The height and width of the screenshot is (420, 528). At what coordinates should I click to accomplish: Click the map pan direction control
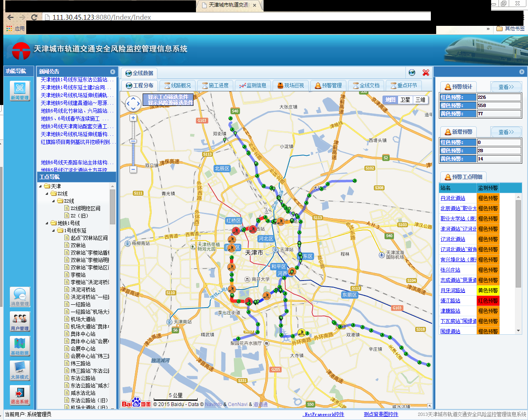(133, 104)
